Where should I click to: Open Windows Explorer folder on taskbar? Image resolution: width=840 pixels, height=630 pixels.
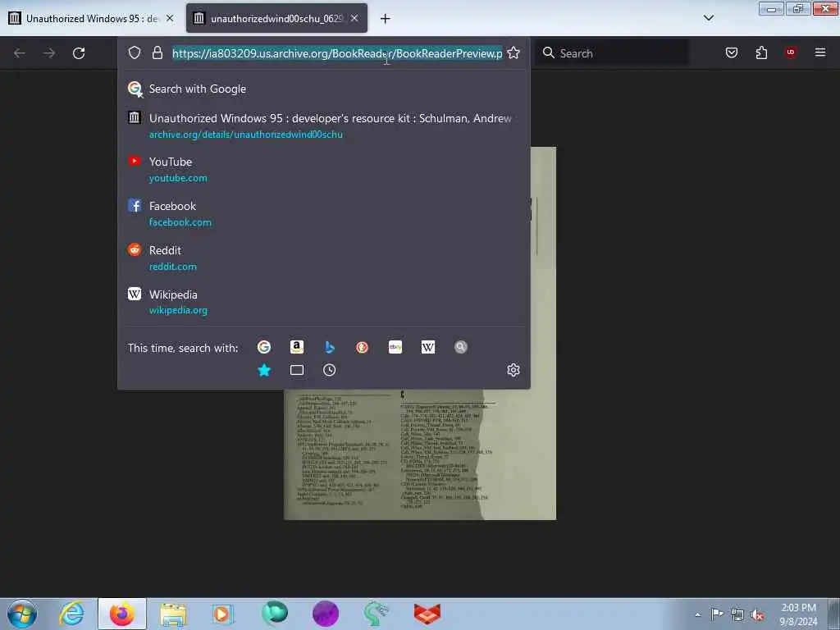(x=173, y=614)
